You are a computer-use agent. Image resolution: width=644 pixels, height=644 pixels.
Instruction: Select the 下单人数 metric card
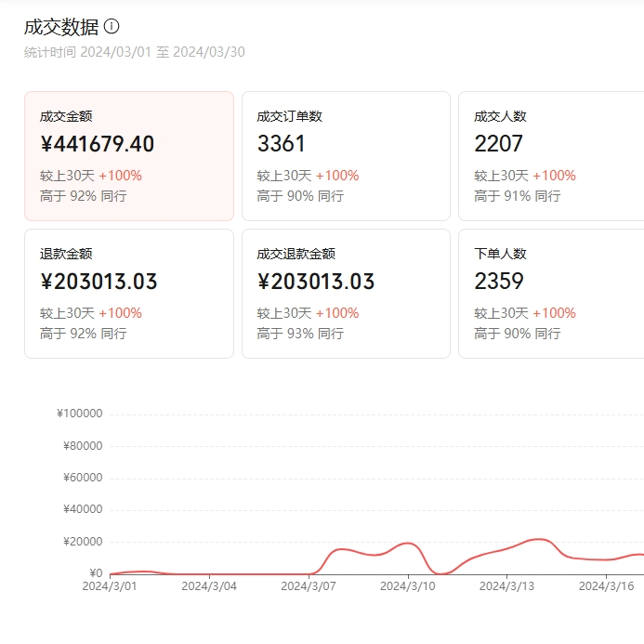pyautogui.click(x=550, y=293)
